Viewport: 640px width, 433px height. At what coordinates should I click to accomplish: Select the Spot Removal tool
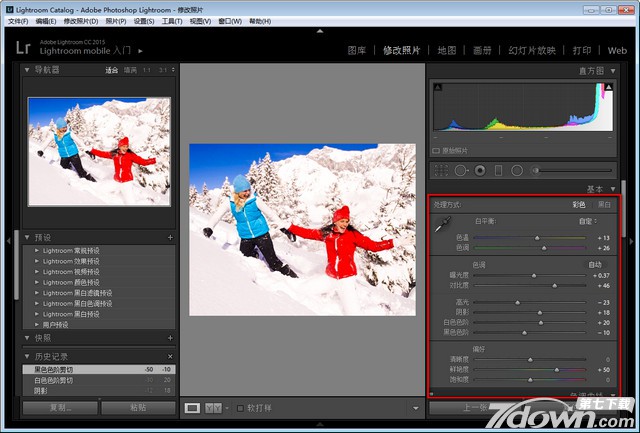click(461, 171)
